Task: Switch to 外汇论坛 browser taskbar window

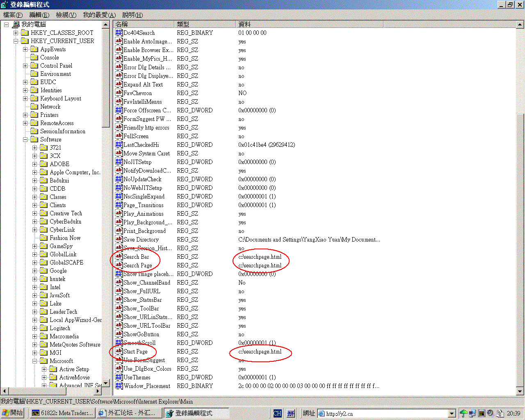Action: point(130,413)
